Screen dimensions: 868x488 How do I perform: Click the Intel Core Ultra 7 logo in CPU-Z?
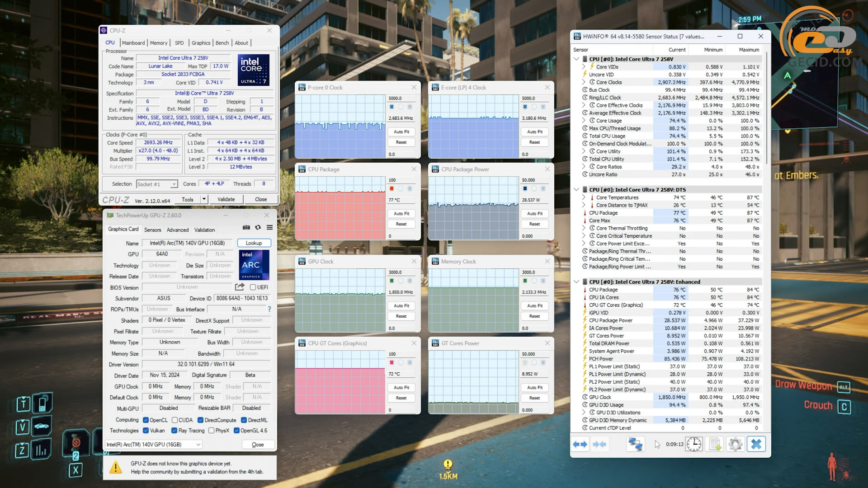(x=254, y=70)
